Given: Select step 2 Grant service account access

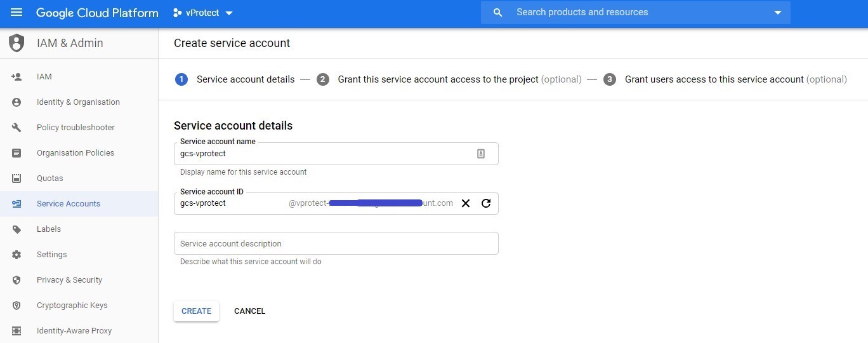Looking at the screenshot, I should [438, 79].
